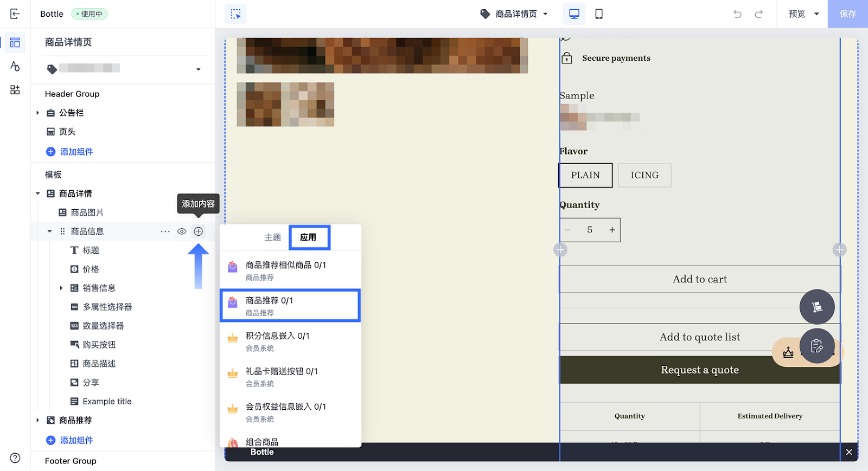Open the sections layout panel icon
868x471 pixels.
coord(15,42)
